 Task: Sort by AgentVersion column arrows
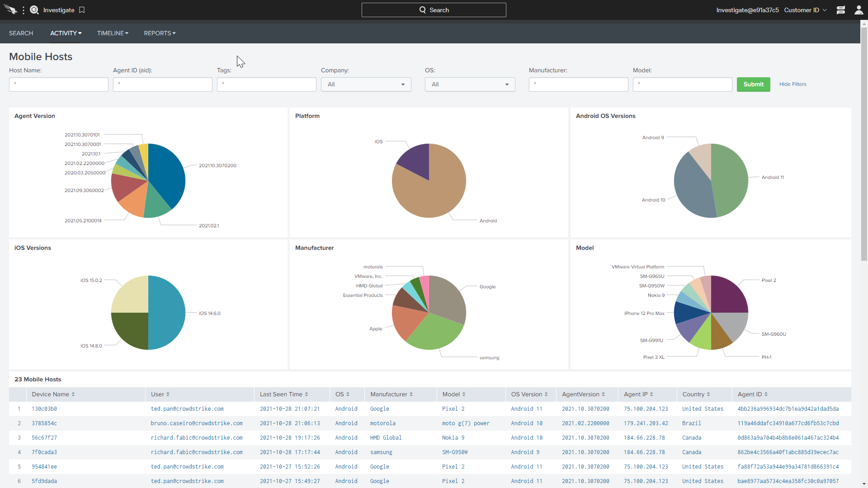pos(603,394)
